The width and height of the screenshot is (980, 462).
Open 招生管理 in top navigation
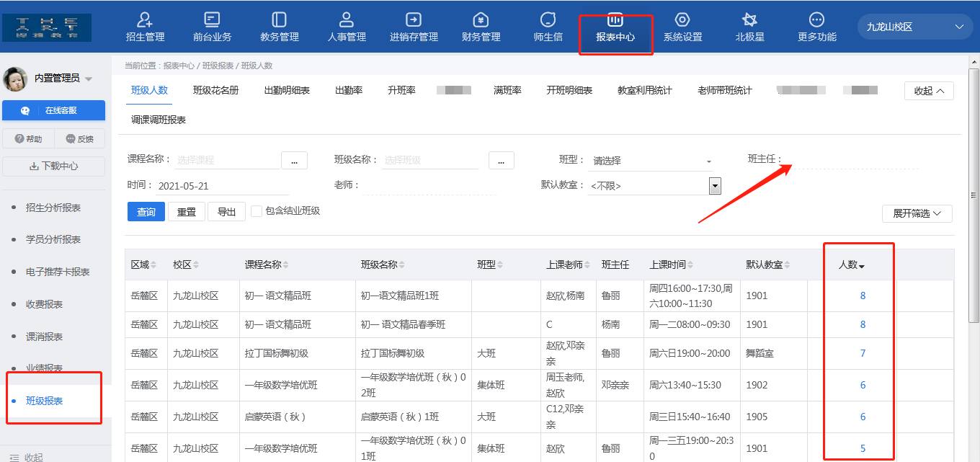[145, 27]
